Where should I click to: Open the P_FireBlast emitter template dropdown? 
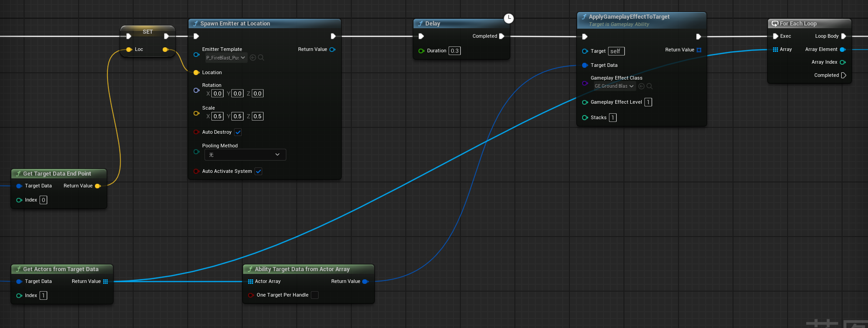(226, 58)
